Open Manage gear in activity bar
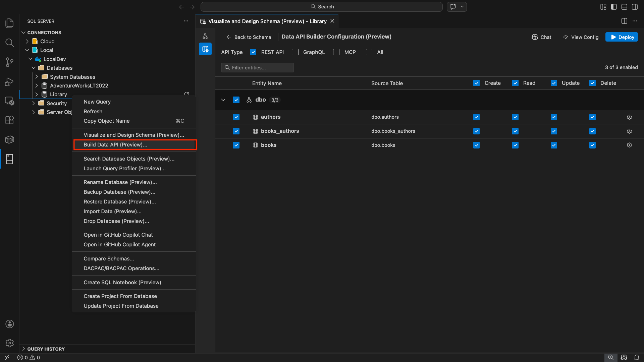 coord(9,343)
